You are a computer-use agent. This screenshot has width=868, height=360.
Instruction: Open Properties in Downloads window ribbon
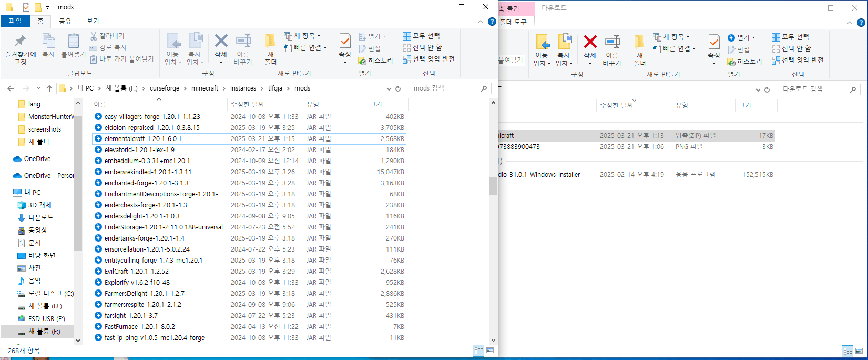[x=714, y=49]
